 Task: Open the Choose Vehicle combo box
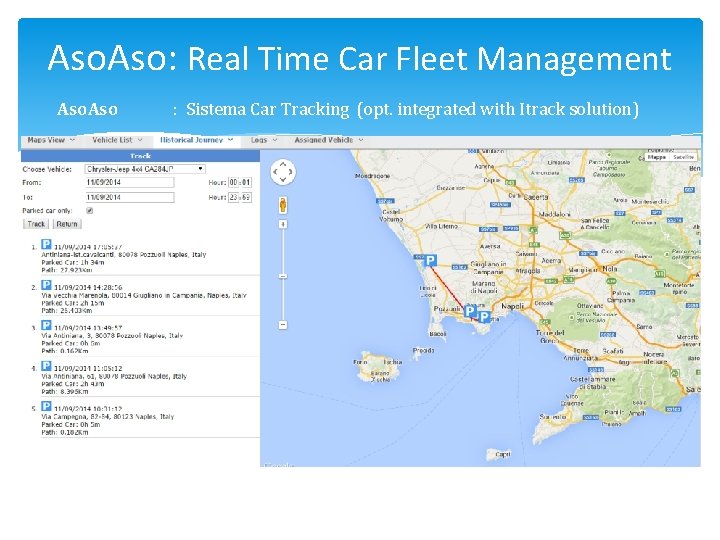pos(145,169)
